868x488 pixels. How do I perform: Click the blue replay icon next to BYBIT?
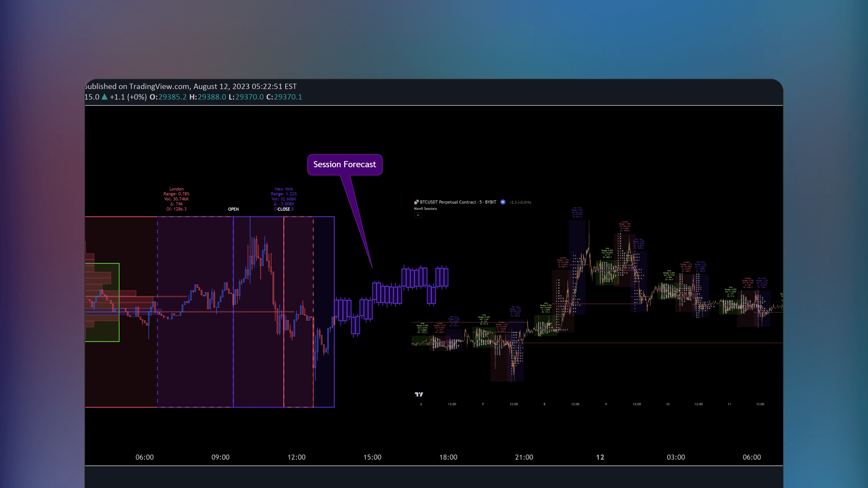(503, 202)
